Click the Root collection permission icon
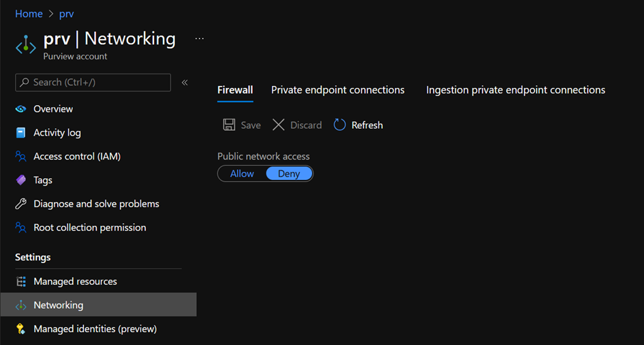The height and width of the screenshot is (345, 644). 21,228
